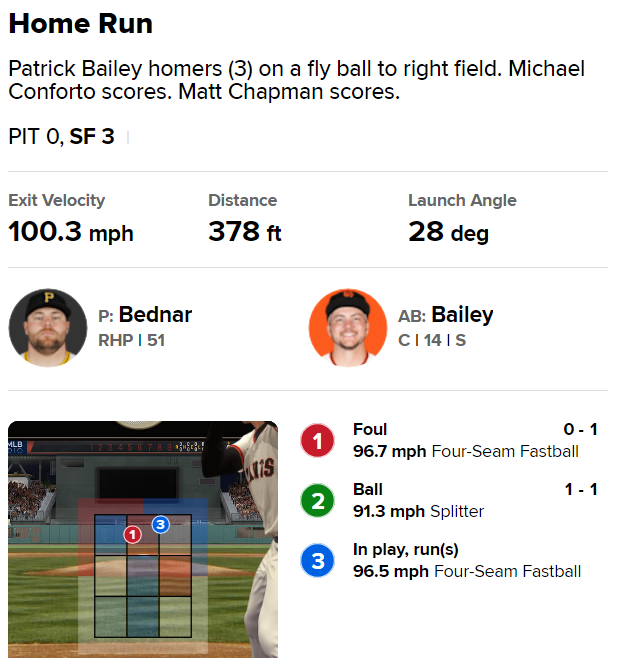Screen dimensions: 617x658
Task: Open batter Bailey's headshot photo
Action: [x=349, y=328]
